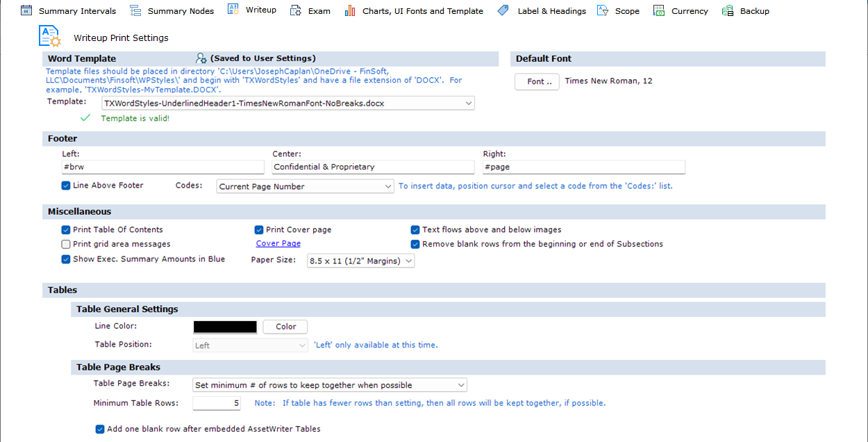Open the Exam tab
Image resolution: width=868 pixels, height=442 pixels.
[x=319, y=11]
